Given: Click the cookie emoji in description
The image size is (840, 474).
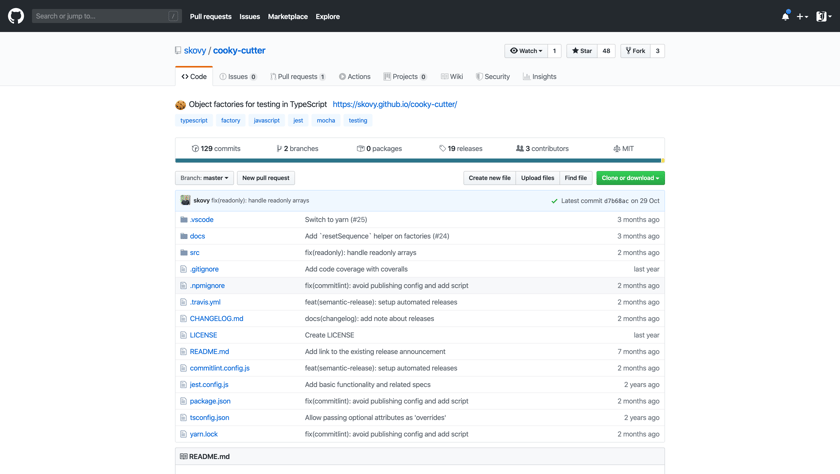Looking at the screenshot, I should pyautogui.click(x=181, y=105).
